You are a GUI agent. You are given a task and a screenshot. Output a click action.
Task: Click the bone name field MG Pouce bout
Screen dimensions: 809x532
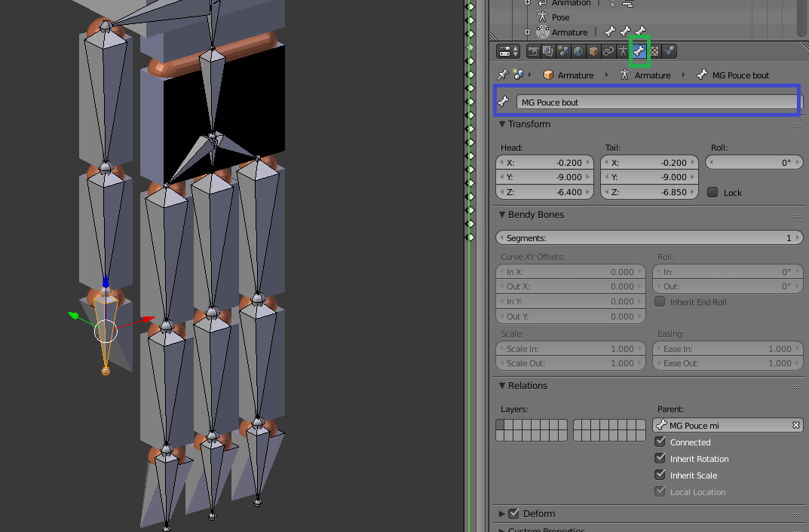click(657, 102)
